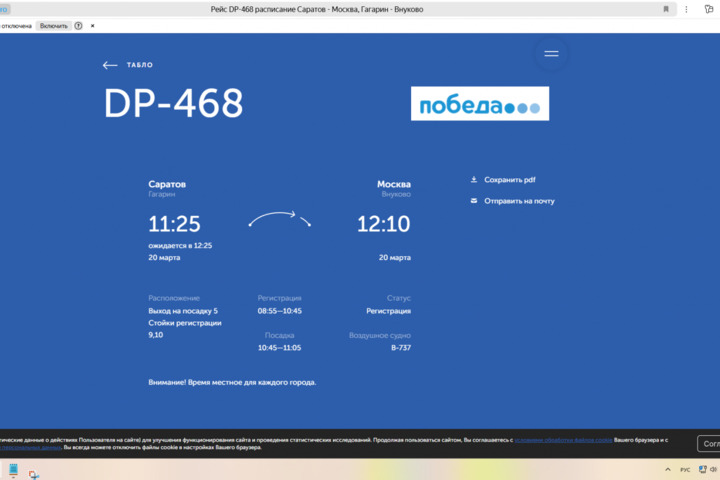Viewport: 720px width, 480px height.
Task: Save the flight info as PDF
Action: [510, 180]
